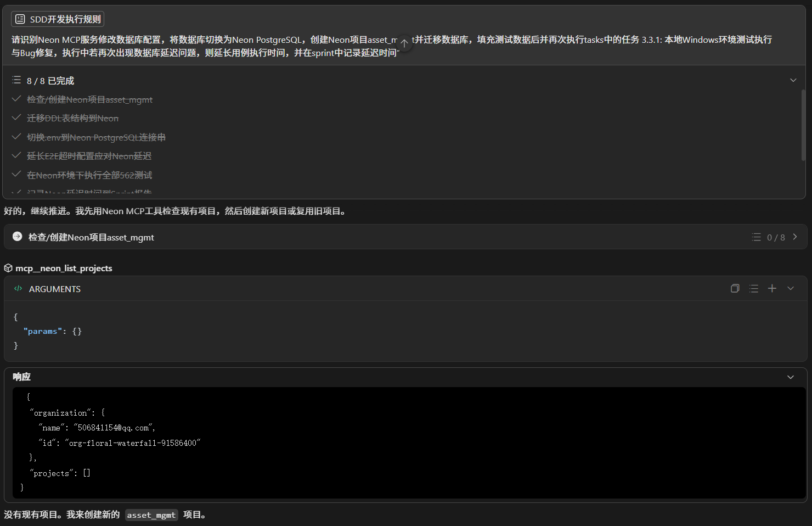Click the list format icon in the ARGUMENTS header
The image size is (812, 526).
tap(754, 288)
